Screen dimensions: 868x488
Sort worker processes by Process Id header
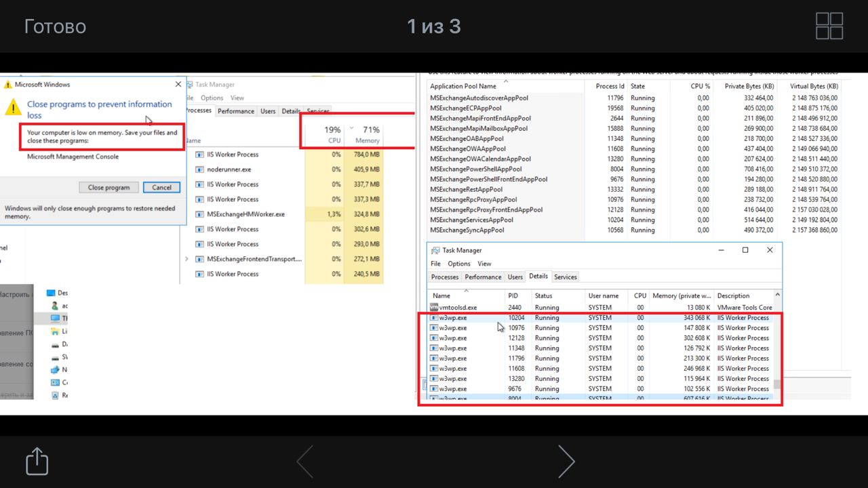click(610, 86)
